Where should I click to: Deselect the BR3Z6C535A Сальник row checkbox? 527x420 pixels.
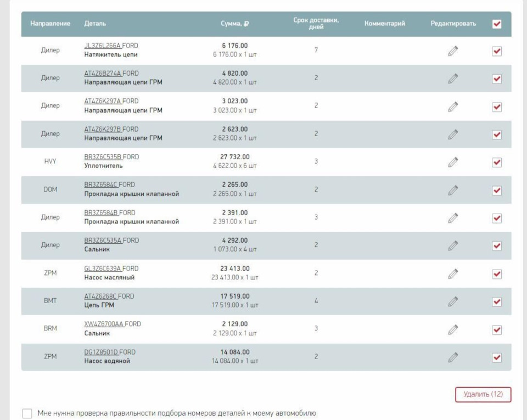497,245
